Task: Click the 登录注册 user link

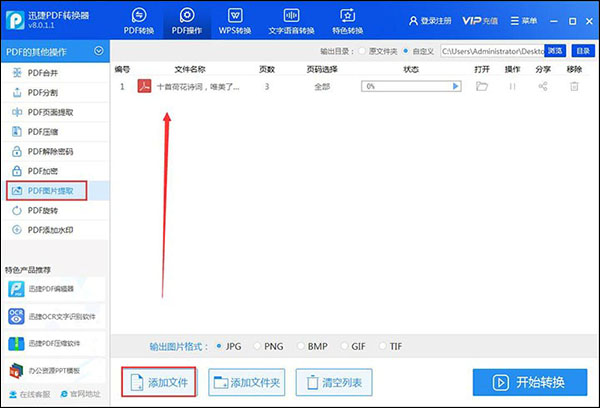Action: pos(430,21)
